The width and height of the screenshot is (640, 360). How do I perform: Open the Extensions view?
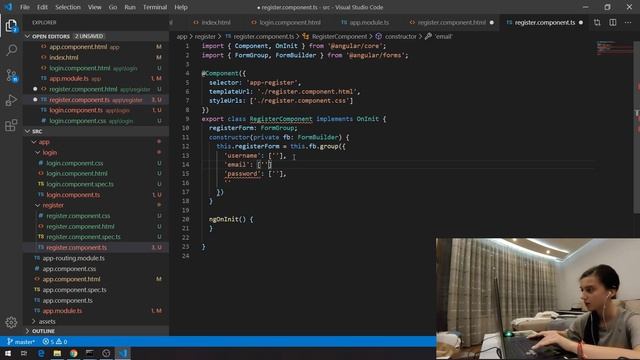pyautogui.click(x=11, y=125)
